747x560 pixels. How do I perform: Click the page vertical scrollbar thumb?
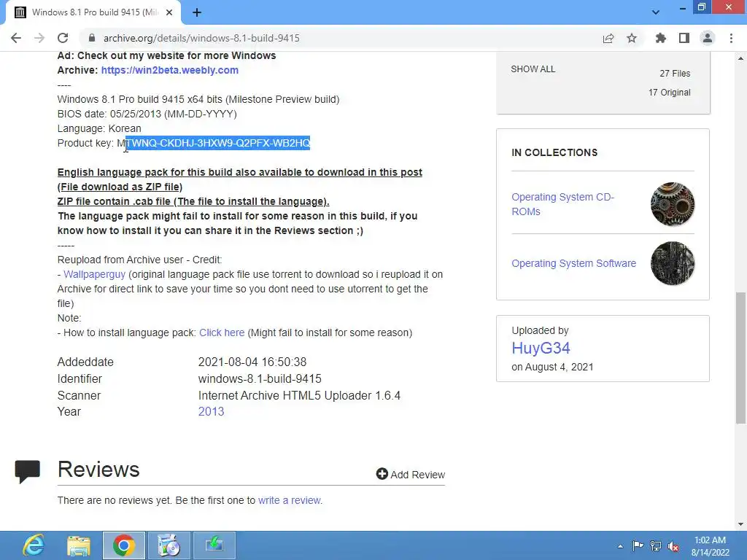coord(740,357)
